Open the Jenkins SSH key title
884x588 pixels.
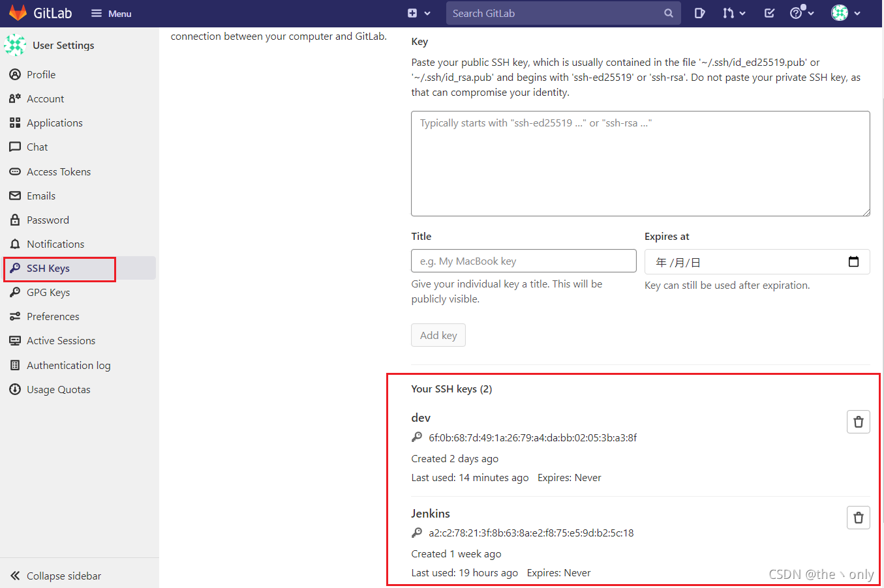431,514
